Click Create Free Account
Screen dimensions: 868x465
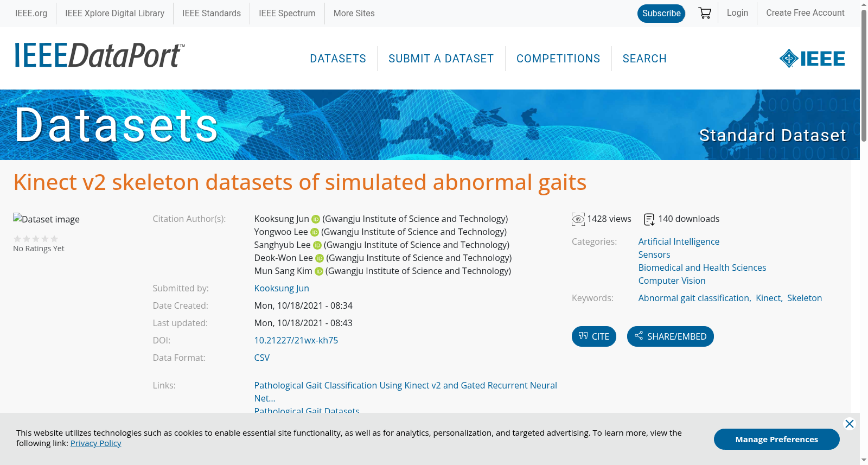[805, 13]
